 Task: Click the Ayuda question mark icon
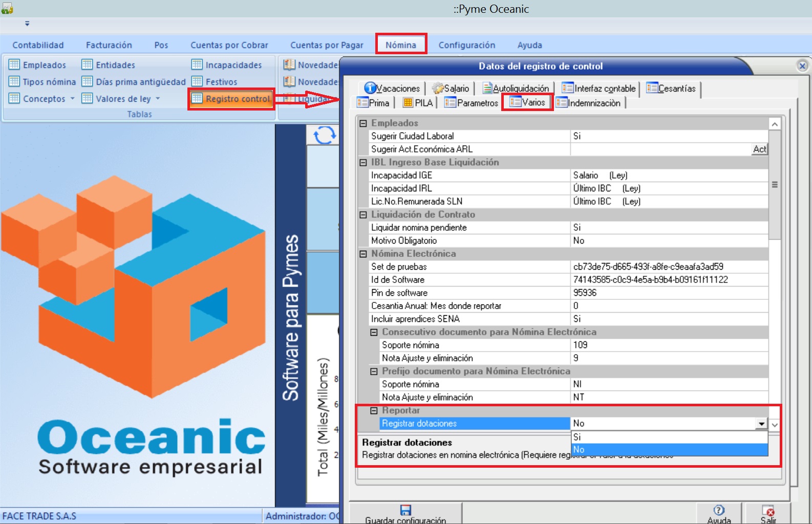719,510
